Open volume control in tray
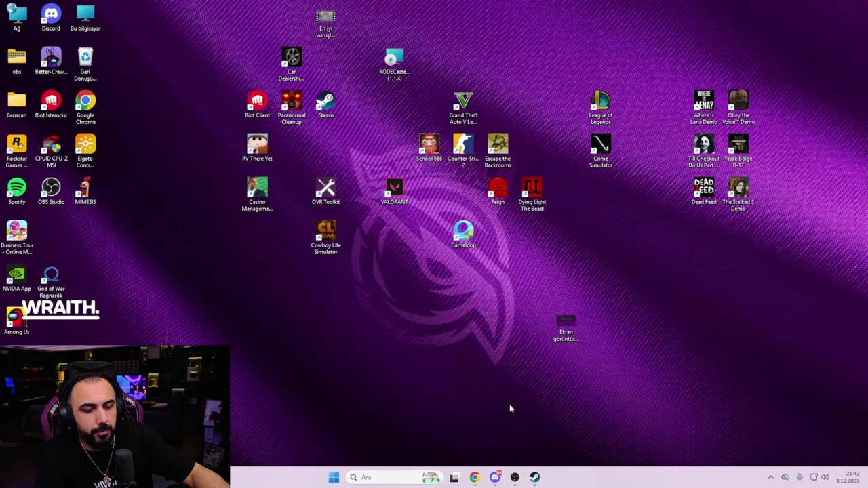Screen dimensions: 868x488 825,477
